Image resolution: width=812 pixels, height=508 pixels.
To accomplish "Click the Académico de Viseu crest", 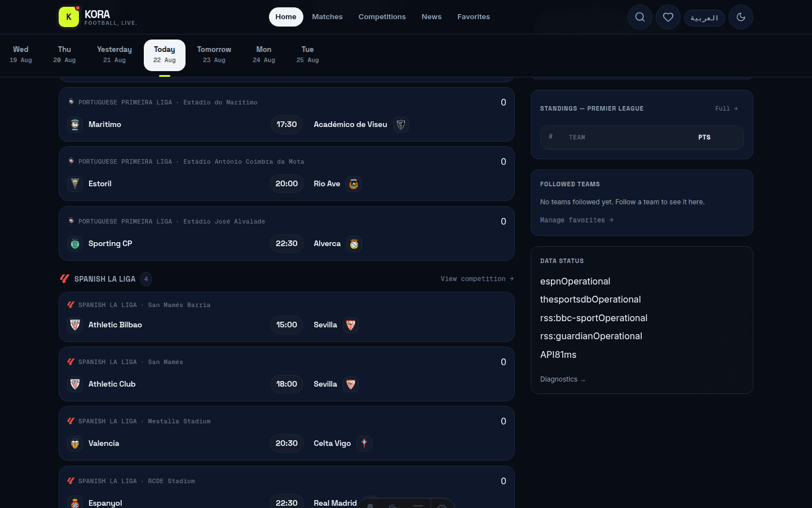I will [x=401, y=125].
